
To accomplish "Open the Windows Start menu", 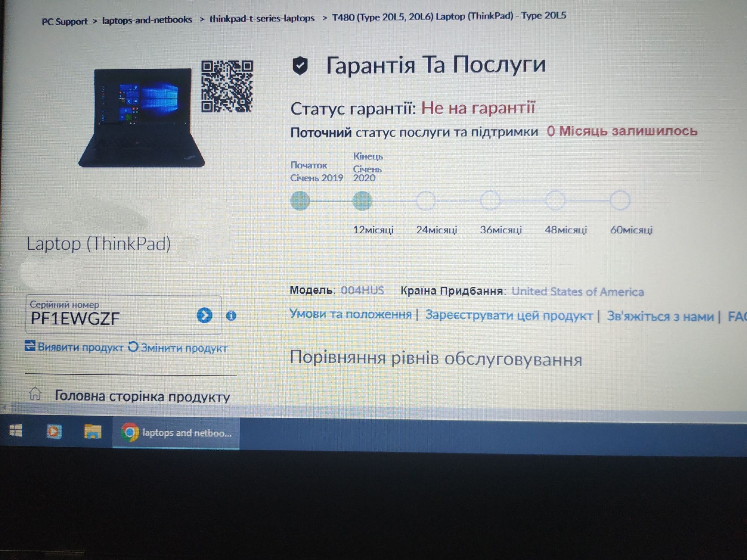I will pos(16,431).
